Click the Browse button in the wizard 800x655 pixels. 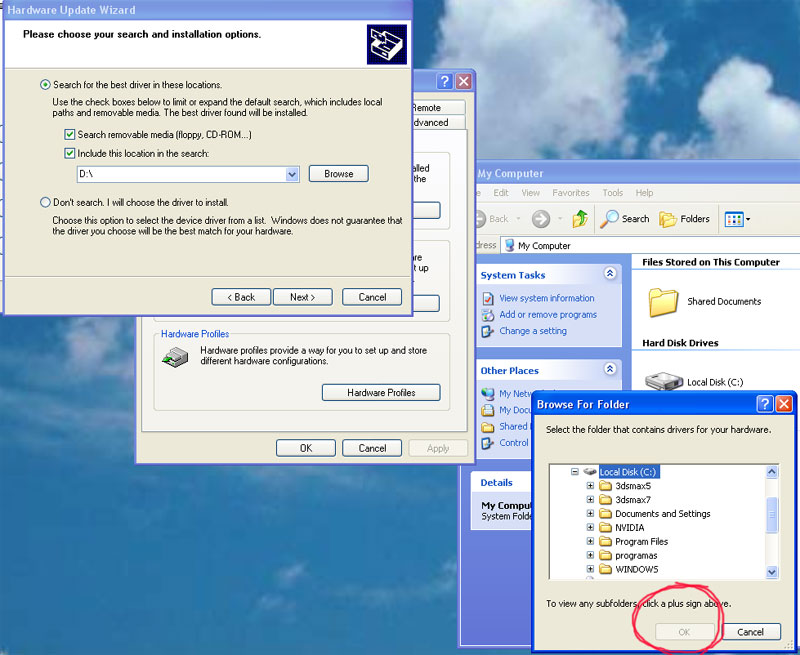click(339, 174)
